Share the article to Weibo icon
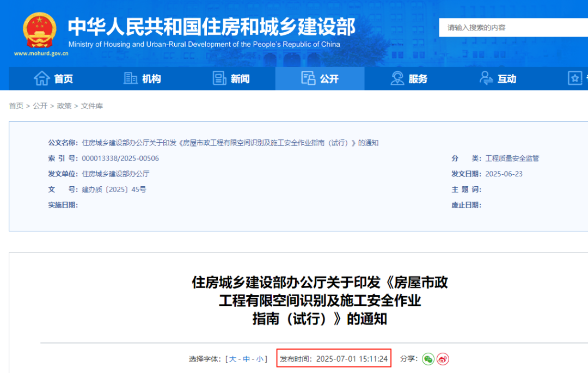 443,359
